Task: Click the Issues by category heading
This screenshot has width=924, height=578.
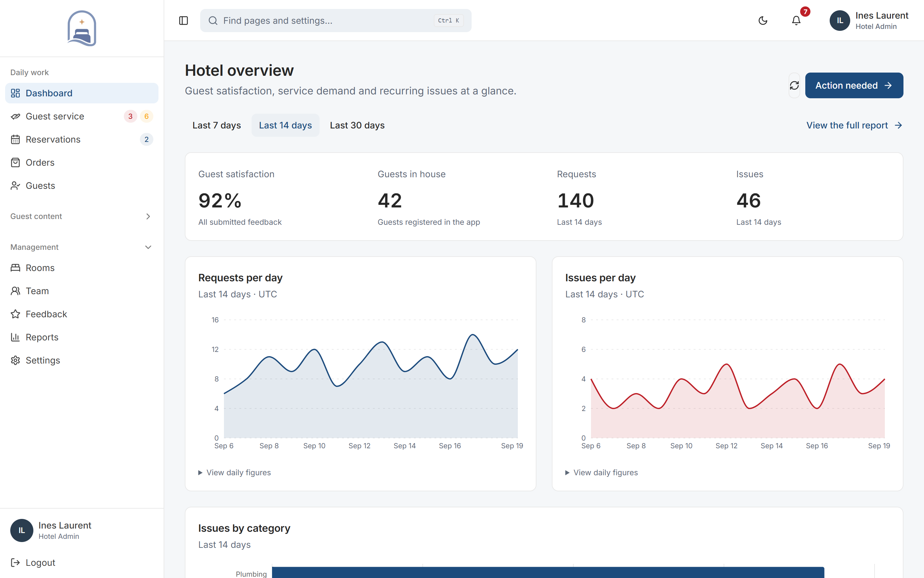Action: [x=244, y=528]
